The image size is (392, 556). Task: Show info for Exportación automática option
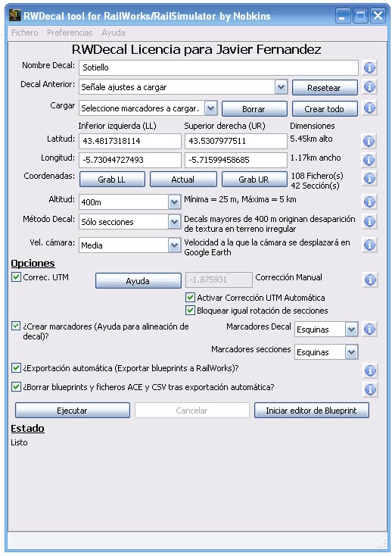coord(370,370)
